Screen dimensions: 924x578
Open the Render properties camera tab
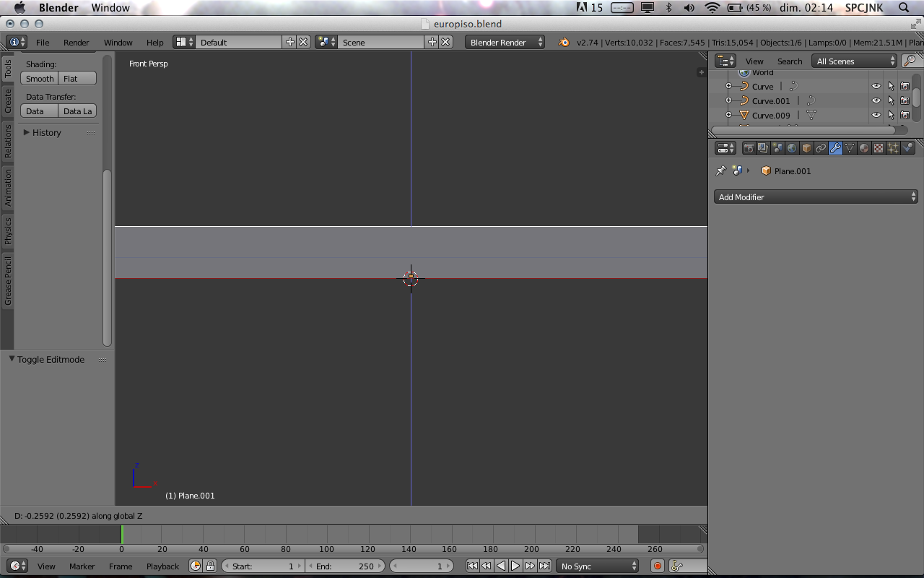pos(749,148)
